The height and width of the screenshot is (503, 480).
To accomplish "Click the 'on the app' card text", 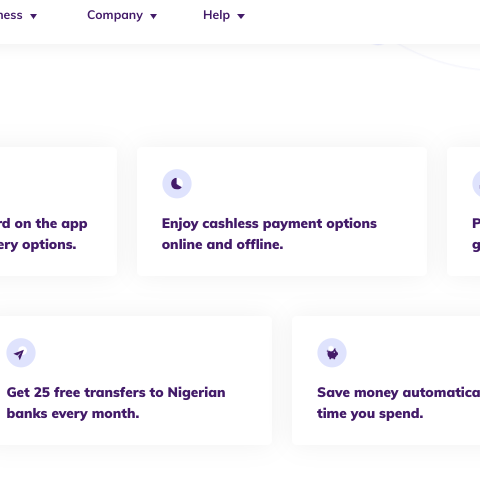I will 51,223.
